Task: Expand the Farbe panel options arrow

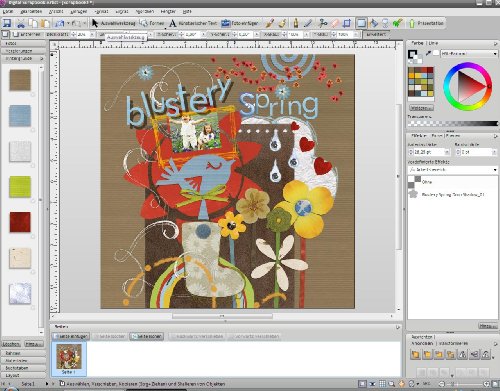Action: pyautogui.click(x=495, y=44)
